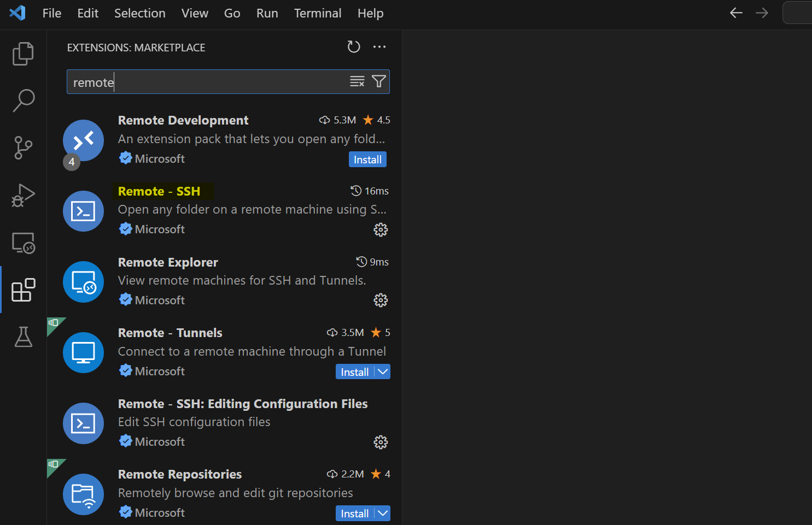This screenshot has width=812, height=525.
Task: Click the 16ms activation time label
Action: (370, 191)
